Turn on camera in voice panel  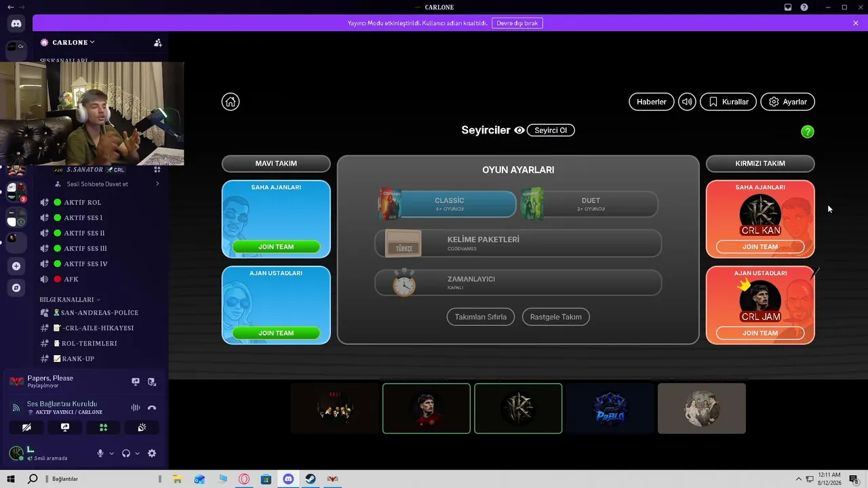click(26, 428)
